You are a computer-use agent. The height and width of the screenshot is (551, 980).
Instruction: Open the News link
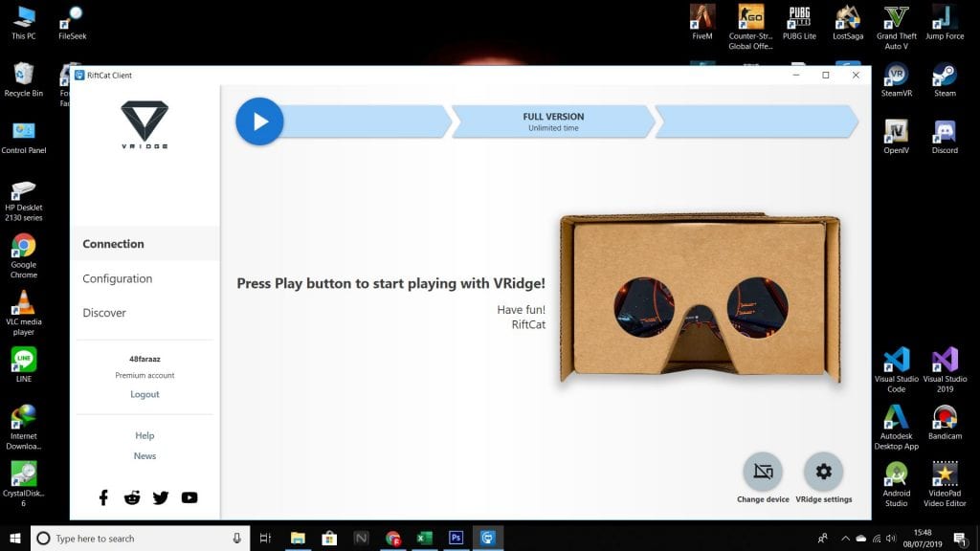pos(145,456)
